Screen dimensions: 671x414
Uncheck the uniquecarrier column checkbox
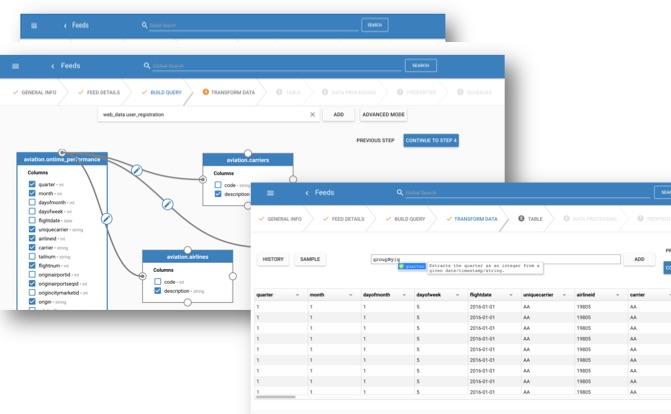(32, 229)
